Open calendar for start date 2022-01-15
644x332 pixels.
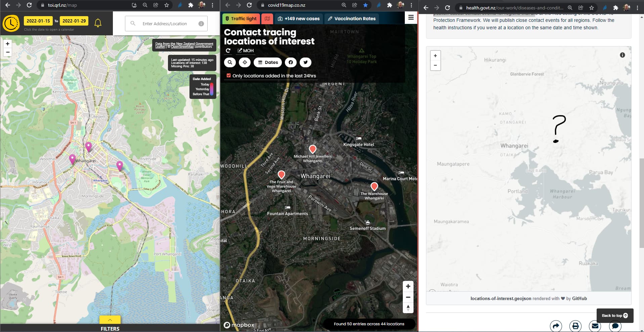tap(38, 21)
